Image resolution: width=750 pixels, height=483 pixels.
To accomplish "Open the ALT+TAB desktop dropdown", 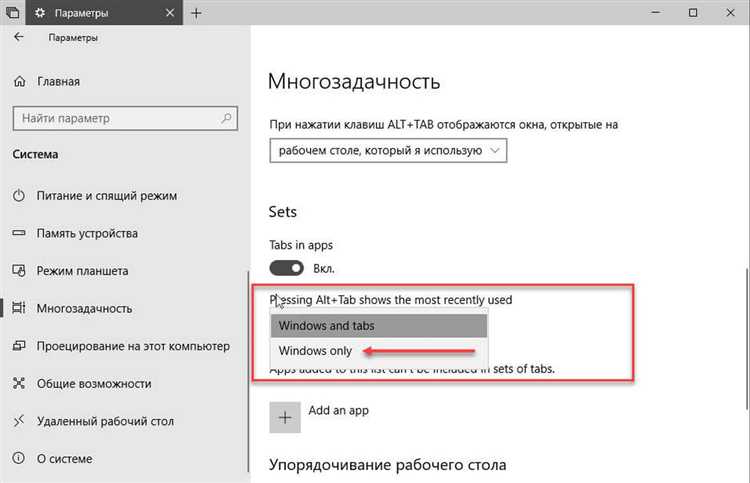I will point(388,151).
